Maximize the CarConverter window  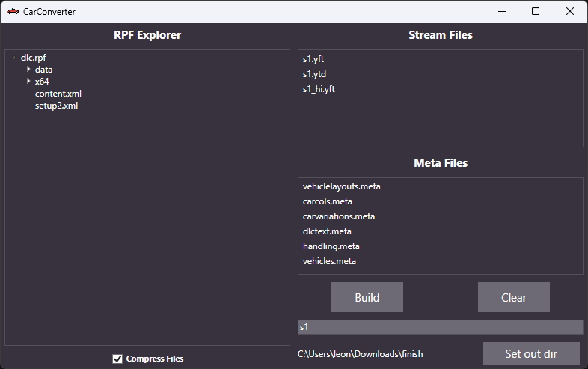coord(536,12)
